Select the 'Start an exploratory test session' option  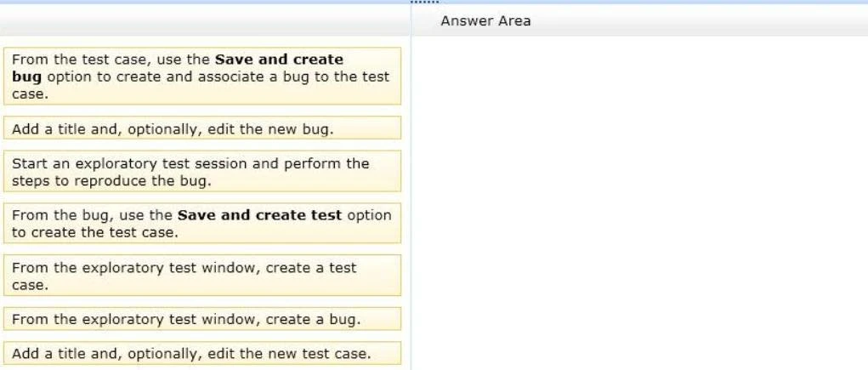click(201, 172)
